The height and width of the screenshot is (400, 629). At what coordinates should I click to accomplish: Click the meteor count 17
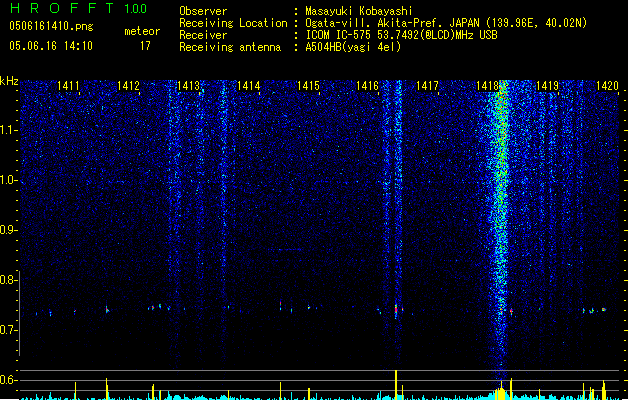[145, 46]
